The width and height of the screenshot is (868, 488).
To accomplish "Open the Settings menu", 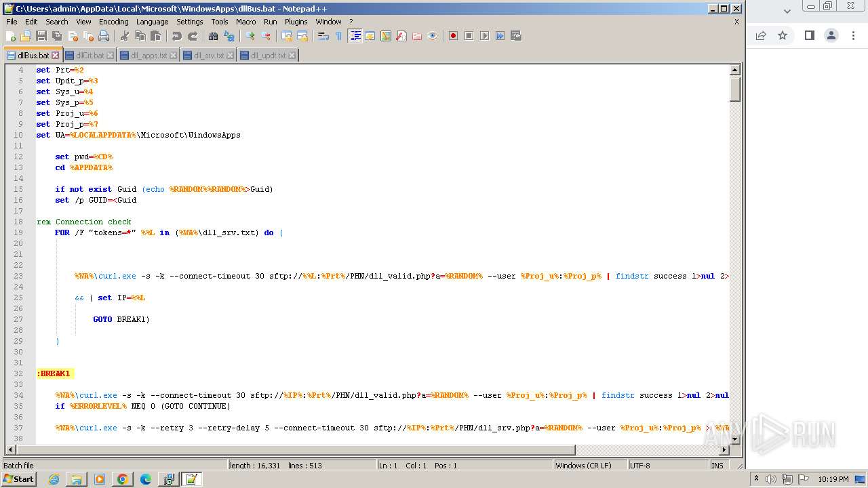I will [190, 22].
